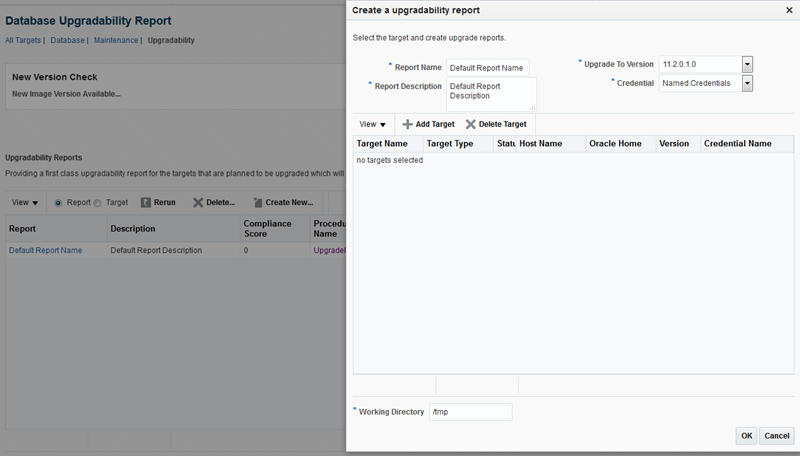The image size is (800, 456).
Task: Click the Delete Target X icon
Action: tap(470, 124)
